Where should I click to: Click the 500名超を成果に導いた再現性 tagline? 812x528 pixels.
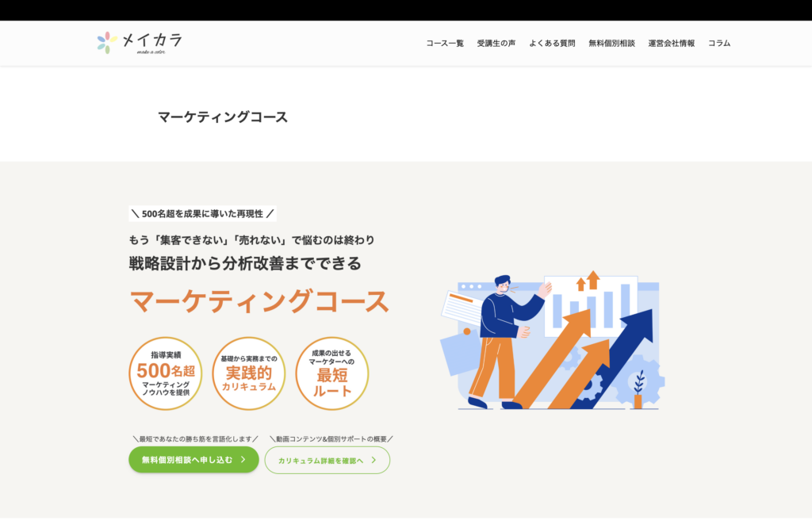pos(202,214)
